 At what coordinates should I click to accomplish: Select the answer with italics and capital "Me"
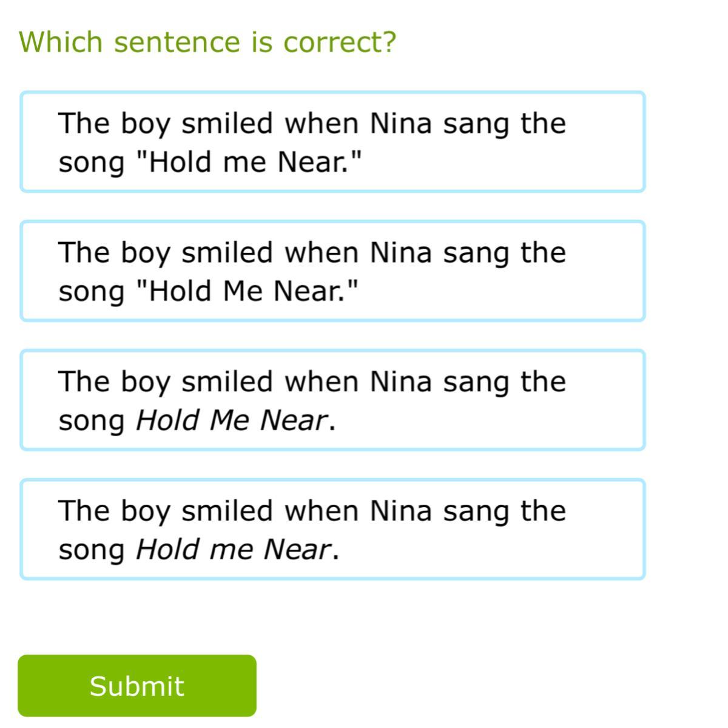click(332, 400)
